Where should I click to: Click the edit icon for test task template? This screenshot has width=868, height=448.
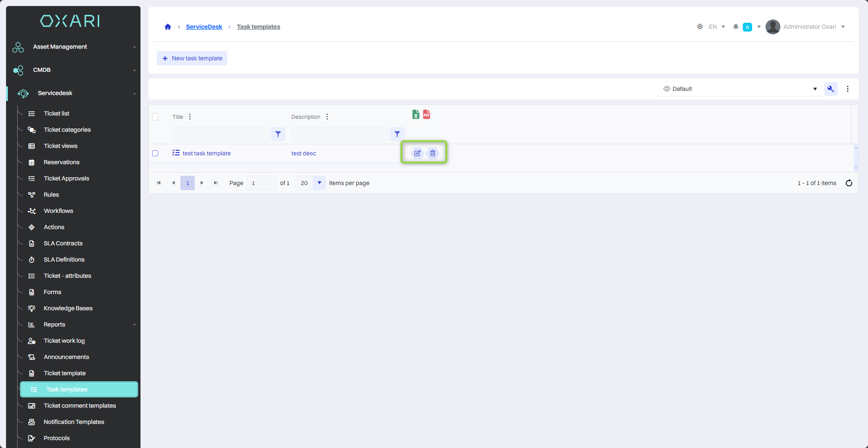[417, 153]
